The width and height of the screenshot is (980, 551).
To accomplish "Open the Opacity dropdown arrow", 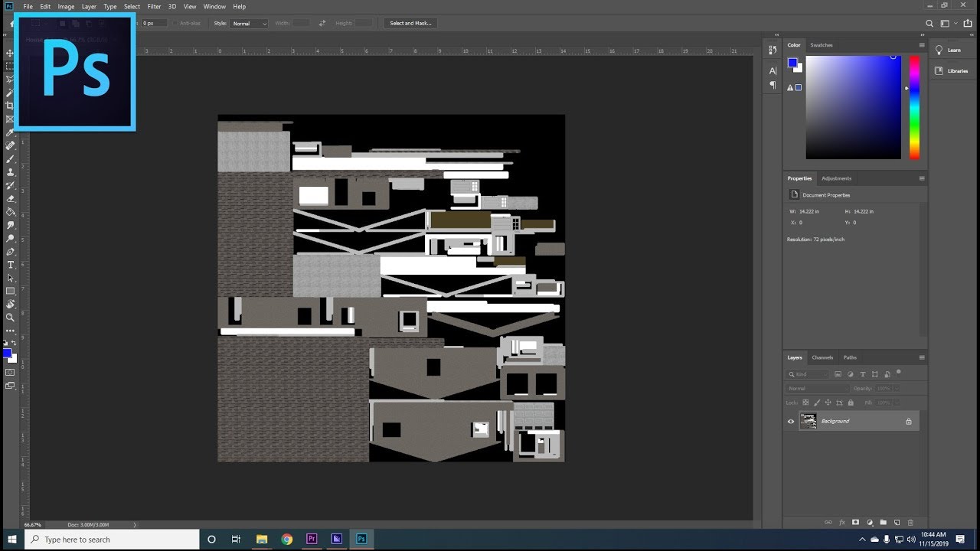I will (895, 388).
